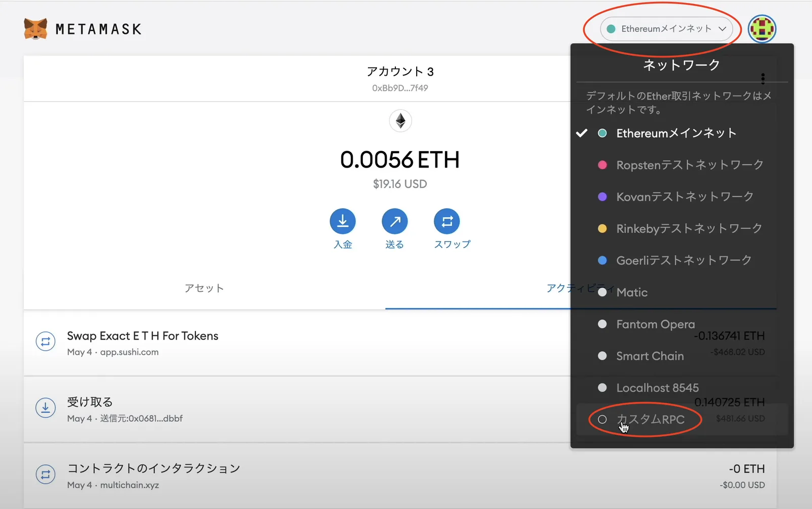Click the May 4 · app.sushi.com subtitle
The image size is (812, 509).
click(113, 352)
